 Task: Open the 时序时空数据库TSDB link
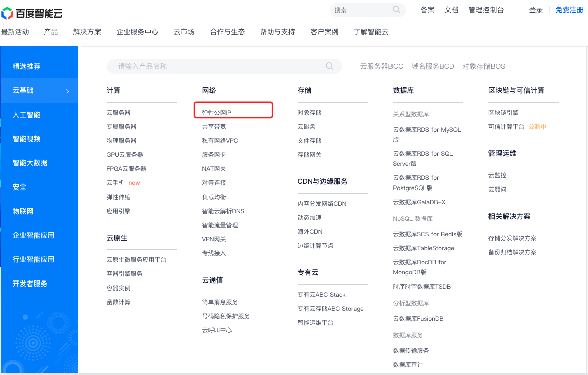click(422, 287)
